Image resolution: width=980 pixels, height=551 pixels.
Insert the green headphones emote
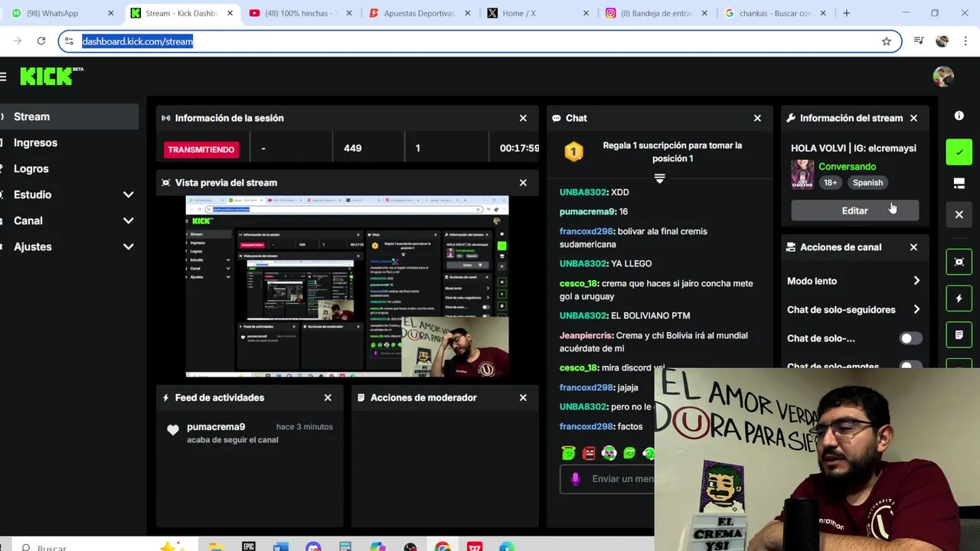point(609,454)
